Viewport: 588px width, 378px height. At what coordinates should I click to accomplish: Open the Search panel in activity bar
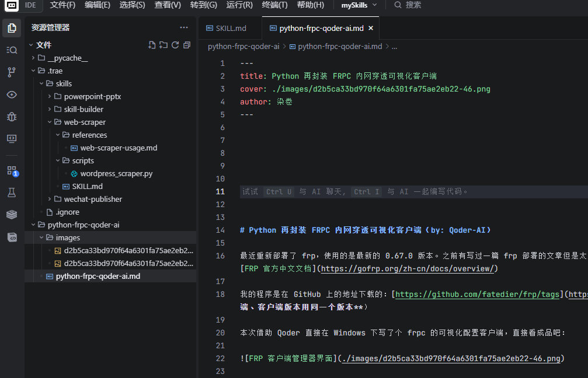coord(12,50)
